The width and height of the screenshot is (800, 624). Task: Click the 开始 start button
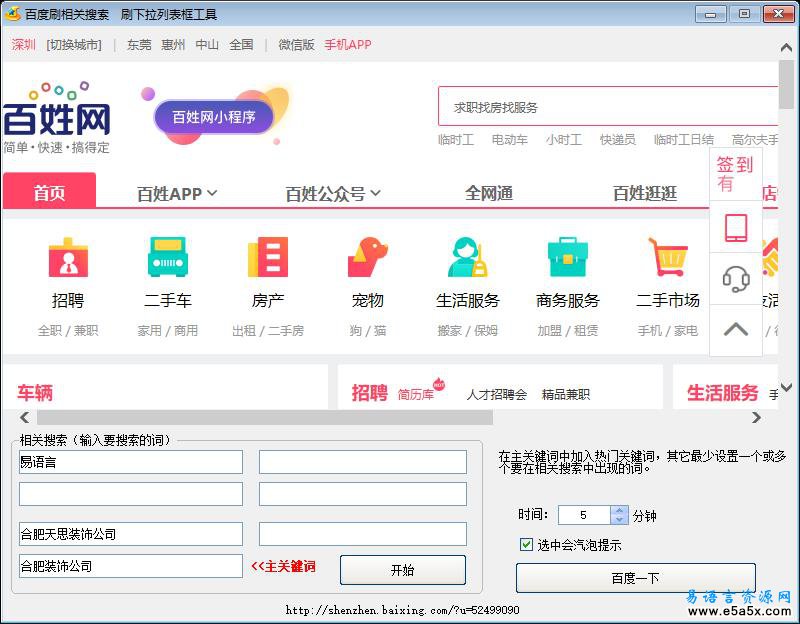pos(403,570)
